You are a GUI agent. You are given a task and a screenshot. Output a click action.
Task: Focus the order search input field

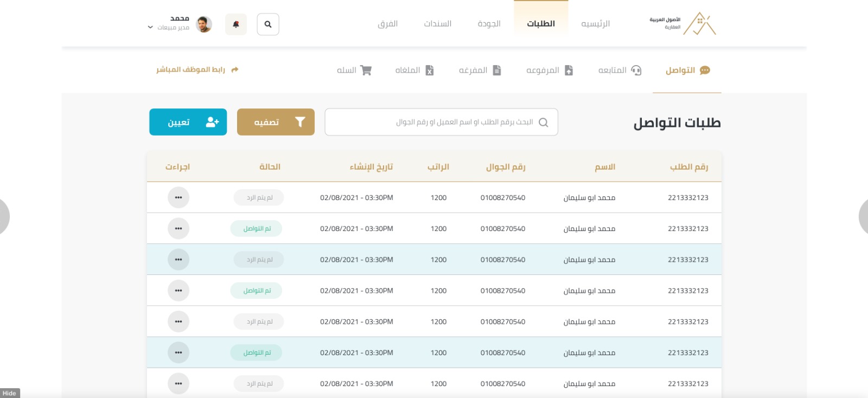[x=441, y=122]
